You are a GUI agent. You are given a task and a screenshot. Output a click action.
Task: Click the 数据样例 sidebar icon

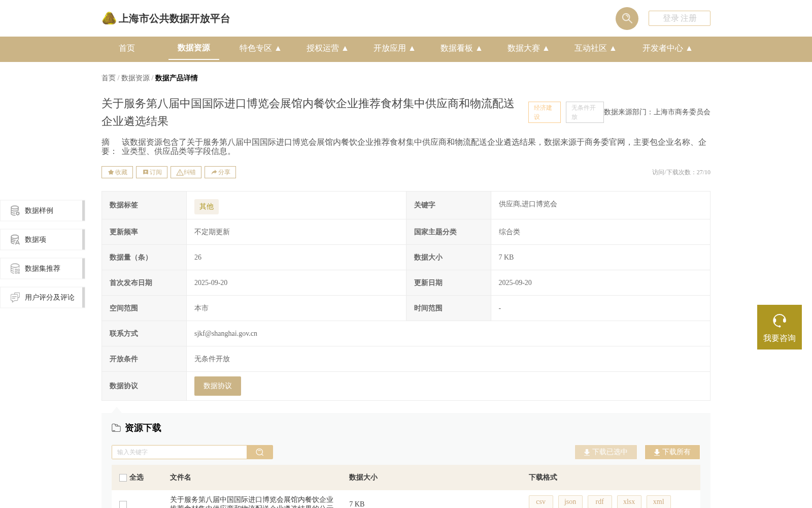tap(15, 210)
